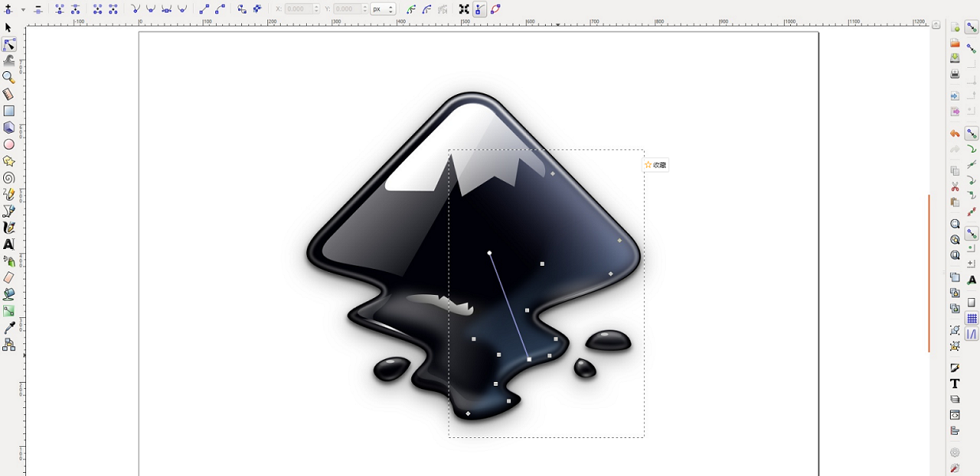Click Join selected nodes button
Viewport: 980px width, 476px height.
[x=60, y=9]
